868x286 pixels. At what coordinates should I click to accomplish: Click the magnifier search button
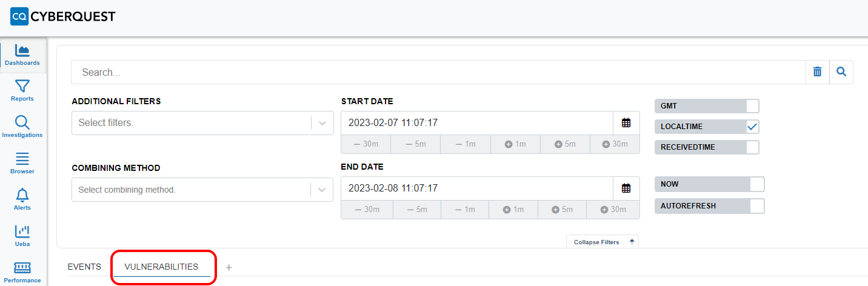pyautogui.click(x=841, y=72)
